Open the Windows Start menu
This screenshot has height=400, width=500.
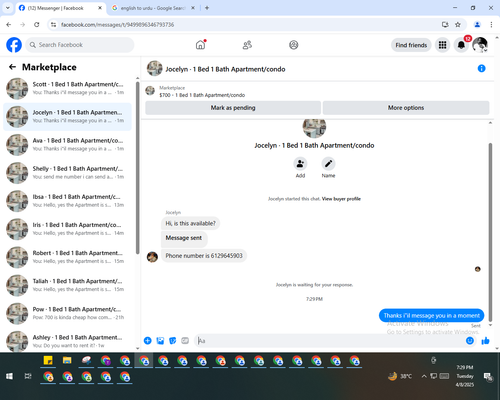coord(9,376)
